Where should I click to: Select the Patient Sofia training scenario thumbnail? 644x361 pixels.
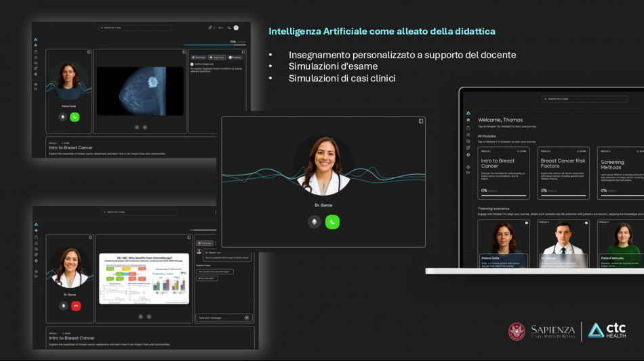tap(503, 244)
